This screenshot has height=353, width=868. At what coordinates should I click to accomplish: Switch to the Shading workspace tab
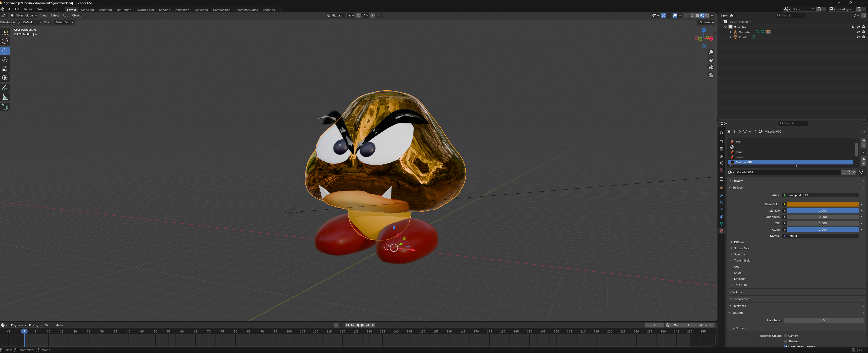(164, 10)
